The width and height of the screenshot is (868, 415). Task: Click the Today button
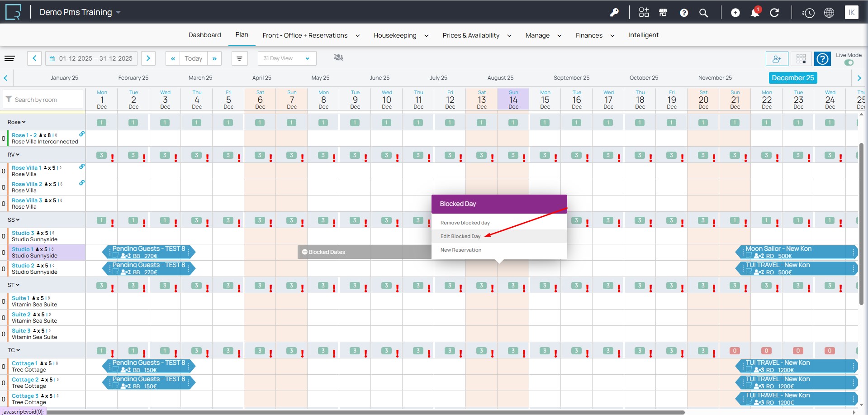point(194,58)
